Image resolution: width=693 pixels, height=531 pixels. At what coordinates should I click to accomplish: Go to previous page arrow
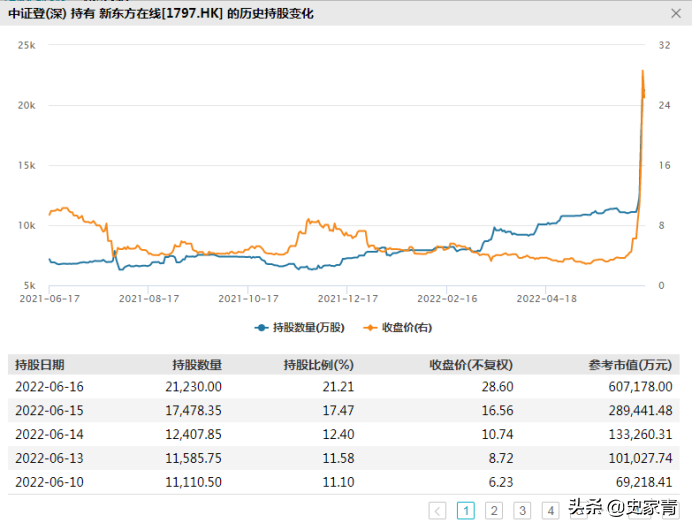tap(437, 511)
